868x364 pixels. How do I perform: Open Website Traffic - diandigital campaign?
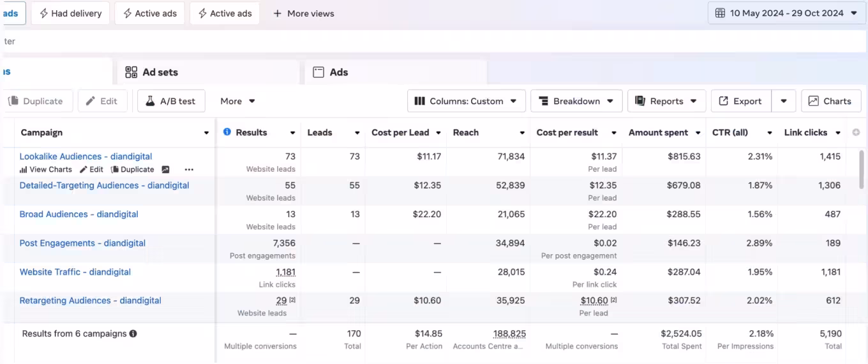75,271
